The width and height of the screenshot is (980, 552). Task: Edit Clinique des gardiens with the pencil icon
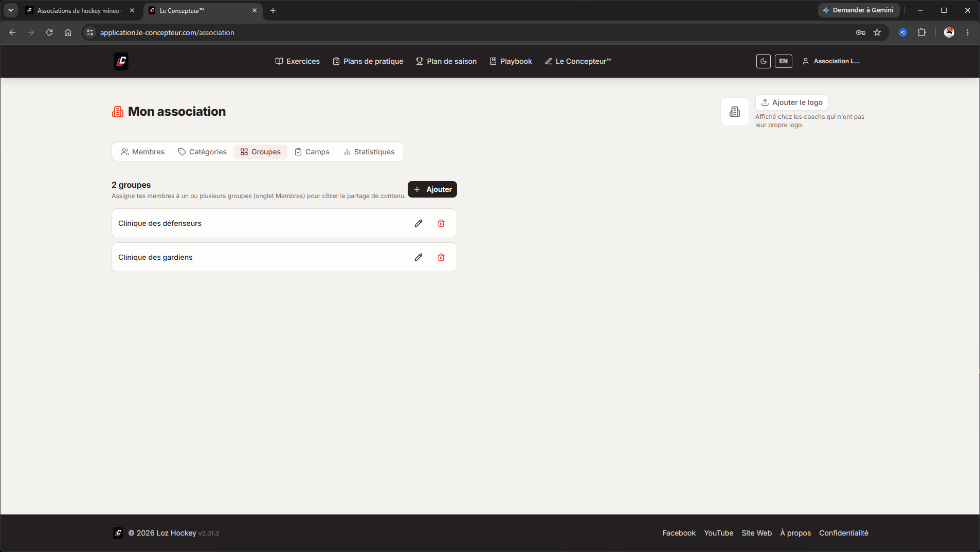(x=419, y=257)
